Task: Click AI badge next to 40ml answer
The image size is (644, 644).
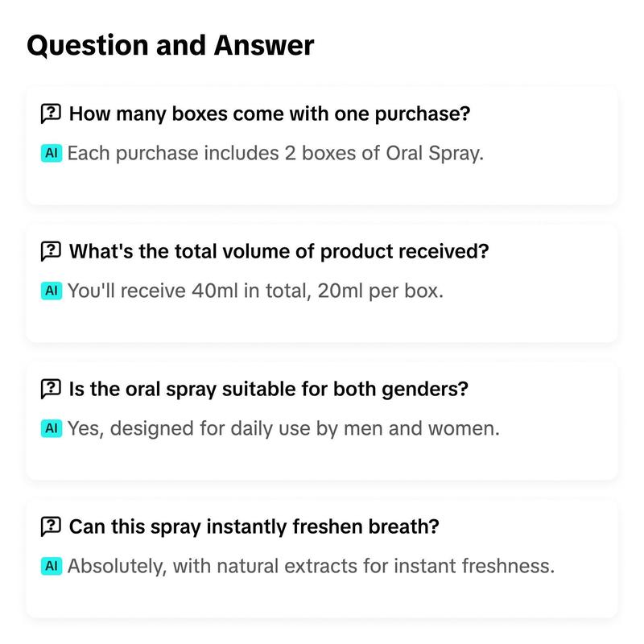Action: coord(52,291)
